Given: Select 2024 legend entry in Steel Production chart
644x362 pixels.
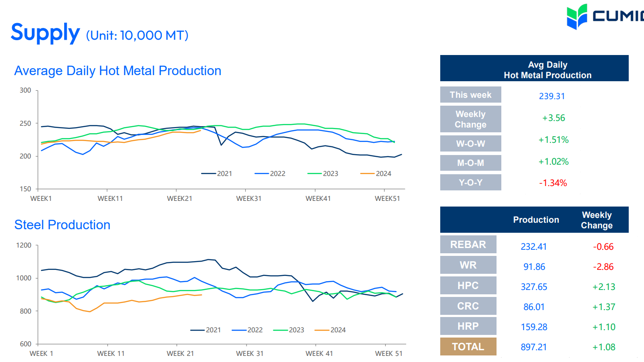Looking at the screenshot, I should (x=330, y=330).
